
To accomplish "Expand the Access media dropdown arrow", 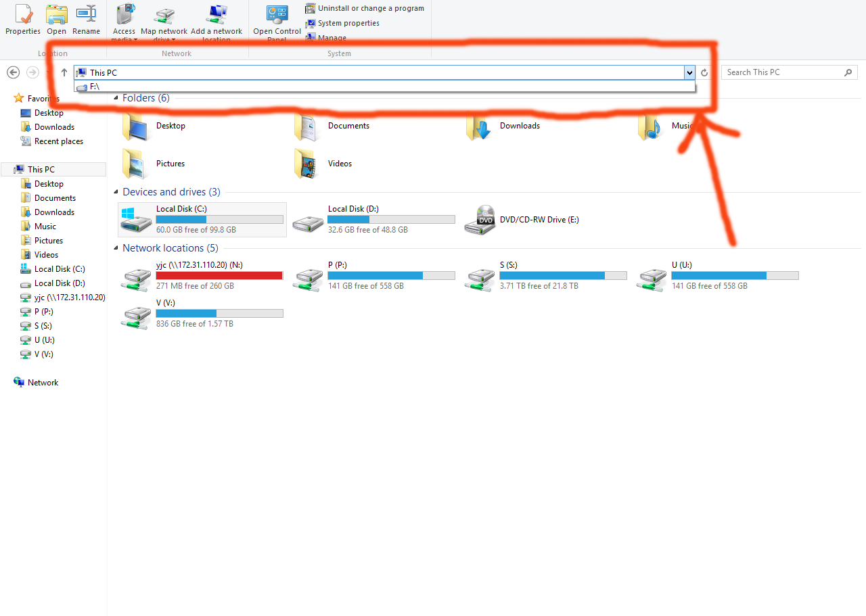I will coord(136,39).
